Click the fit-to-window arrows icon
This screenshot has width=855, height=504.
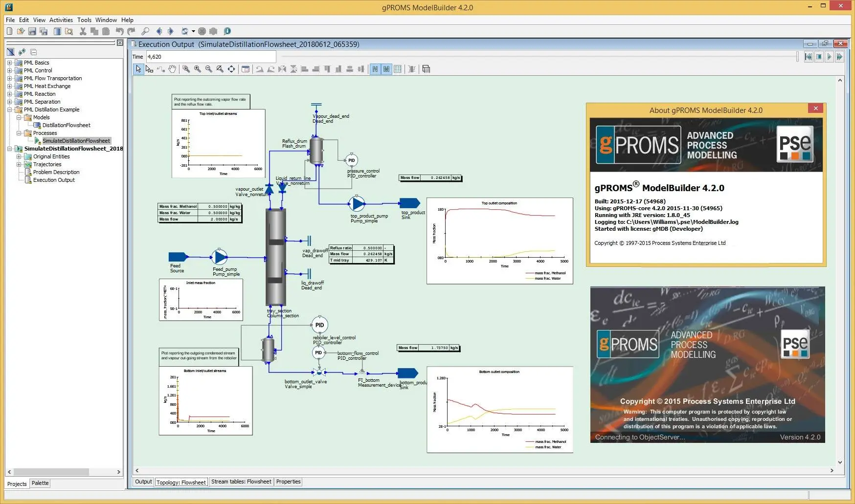tap(231, 69)
